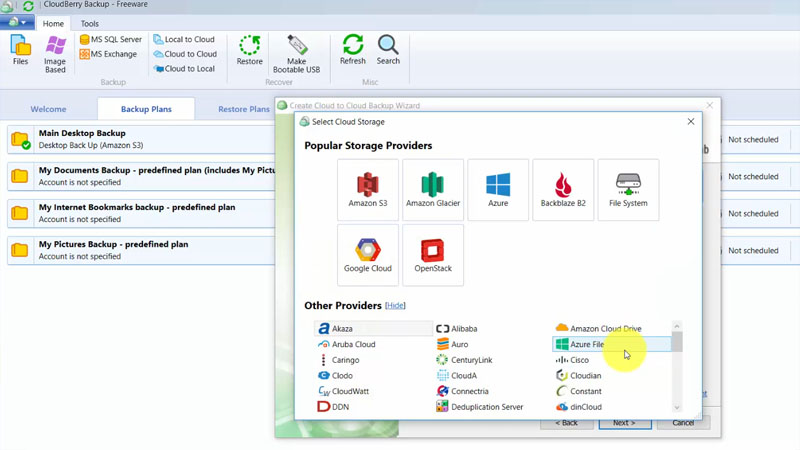Click the Cancel wizard button
This screenshot has height=450, width=800.
[x=683, y=423]
